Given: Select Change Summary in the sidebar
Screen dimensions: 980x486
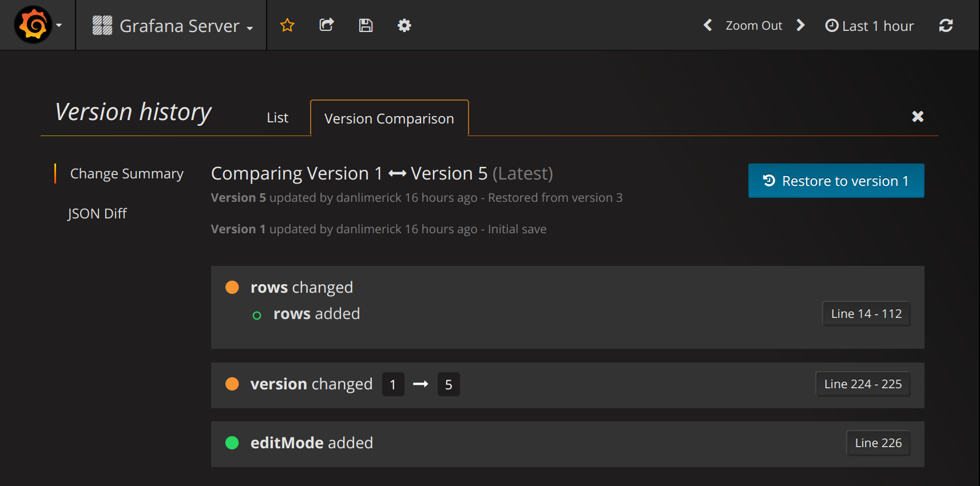Looking at the screenshot, I should [x=126, y=173].
